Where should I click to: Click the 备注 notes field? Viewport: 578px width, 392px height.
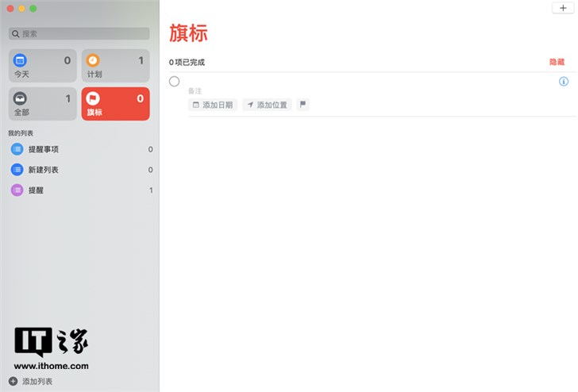[x=195, y=91]
